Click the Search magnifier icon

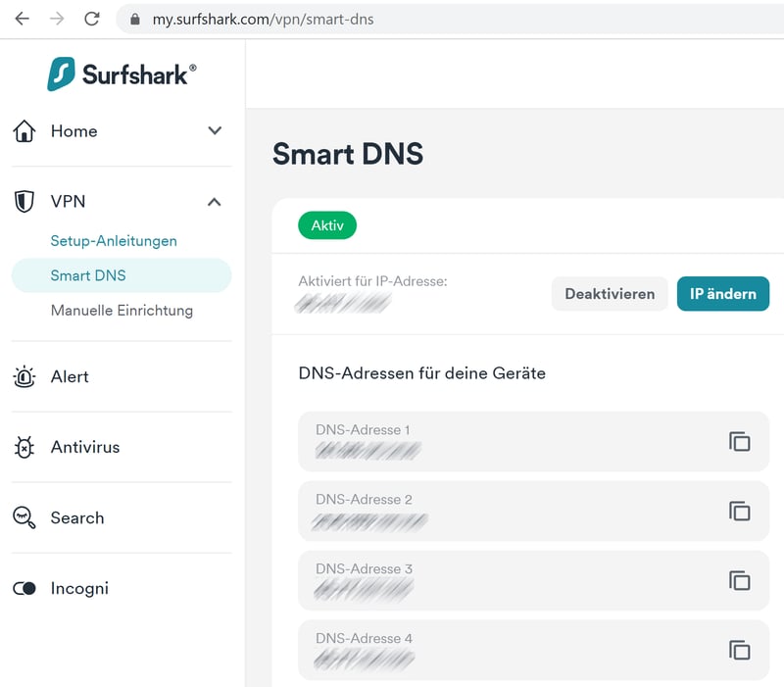pyautogui.click(x=24, y=517)
